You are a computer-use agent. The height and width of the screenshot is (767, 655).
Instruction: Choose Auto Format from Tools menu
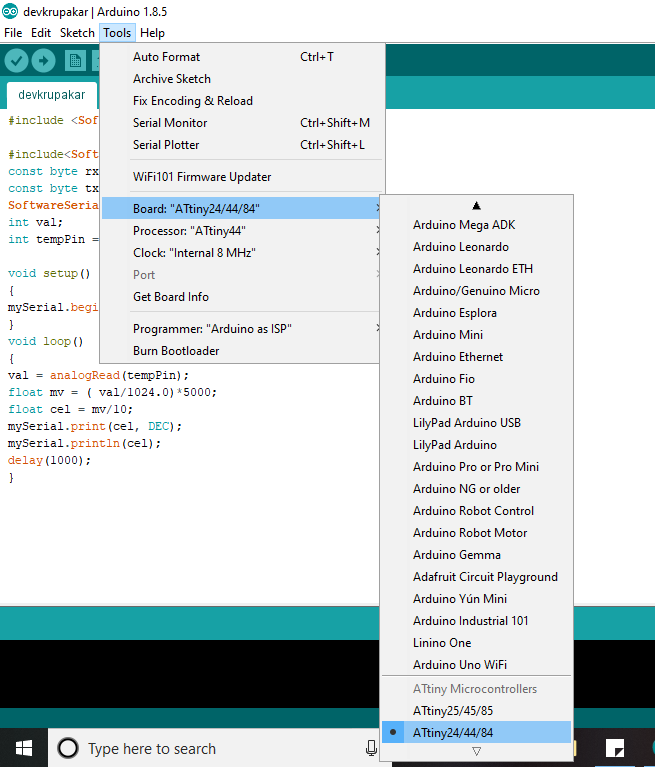pyautogui.click(x=242, y=57)
